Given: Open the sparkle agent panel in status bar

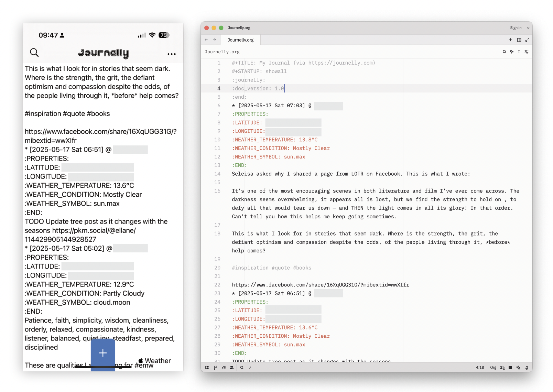Looking at the screenshot, I should tap(518, 368).
